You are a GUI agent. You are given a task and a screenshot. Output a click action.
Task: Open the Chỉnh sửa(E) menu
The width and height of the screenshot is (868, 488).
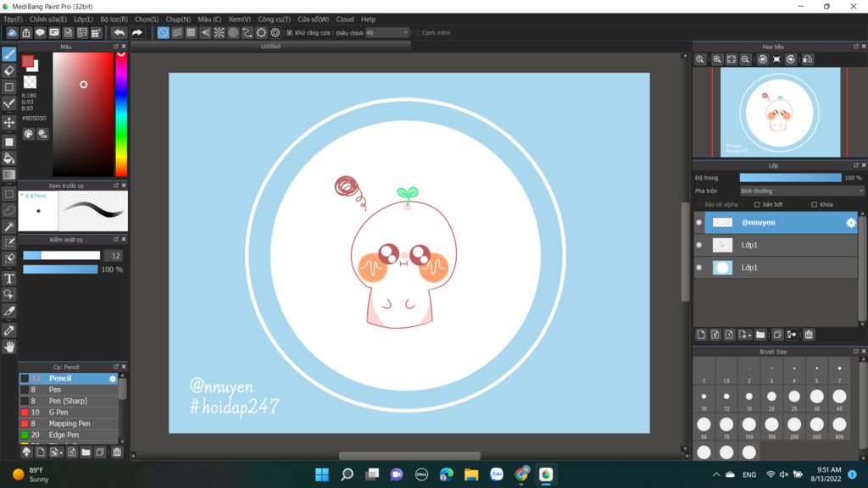click(48, 19)
